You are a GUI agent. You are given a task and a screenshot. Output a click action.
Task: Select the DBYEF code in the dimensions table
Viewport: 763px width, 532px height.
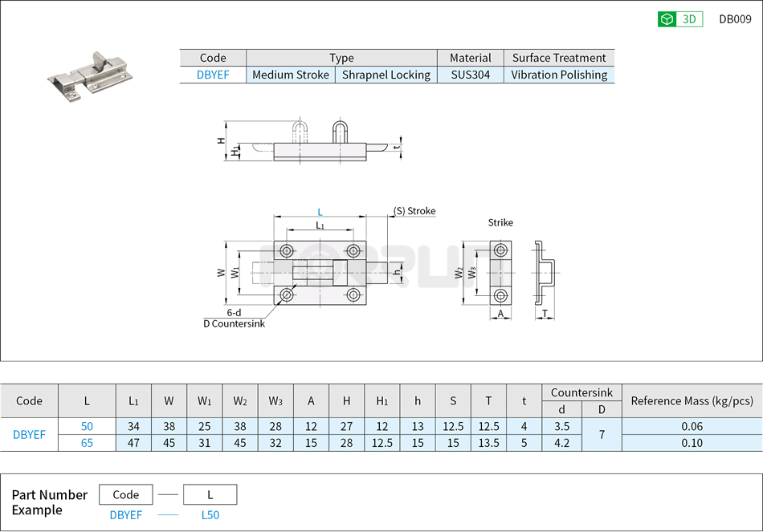click(29, 434)
